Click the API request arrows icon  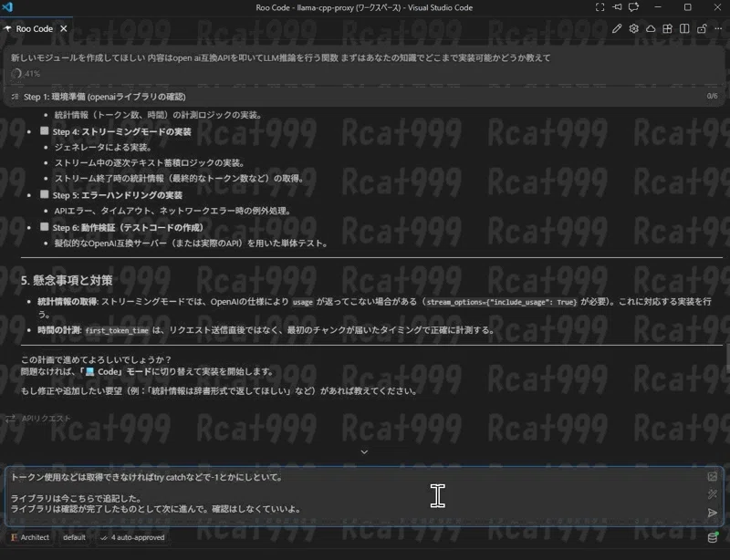click(10, 419)
